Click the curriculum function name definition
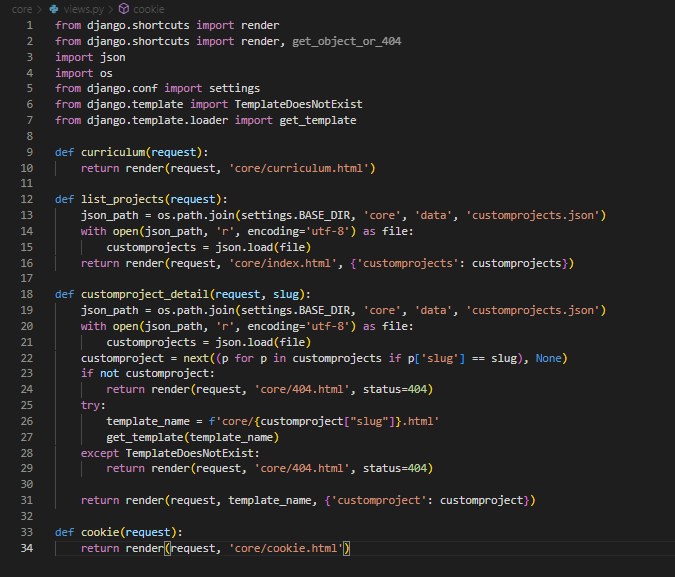 pos(114,152)
